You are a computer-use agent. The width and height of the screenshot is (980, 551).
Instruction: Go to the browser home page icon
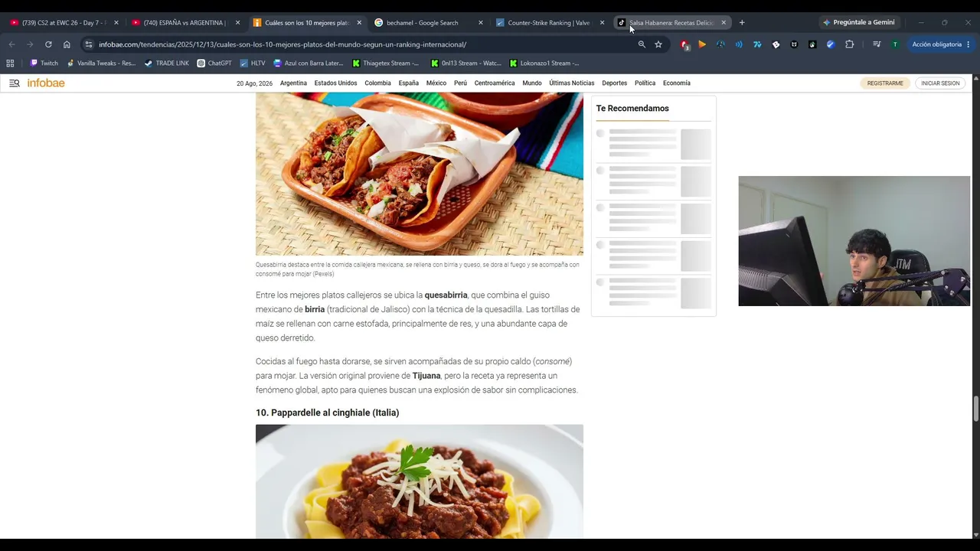[67, 44]
